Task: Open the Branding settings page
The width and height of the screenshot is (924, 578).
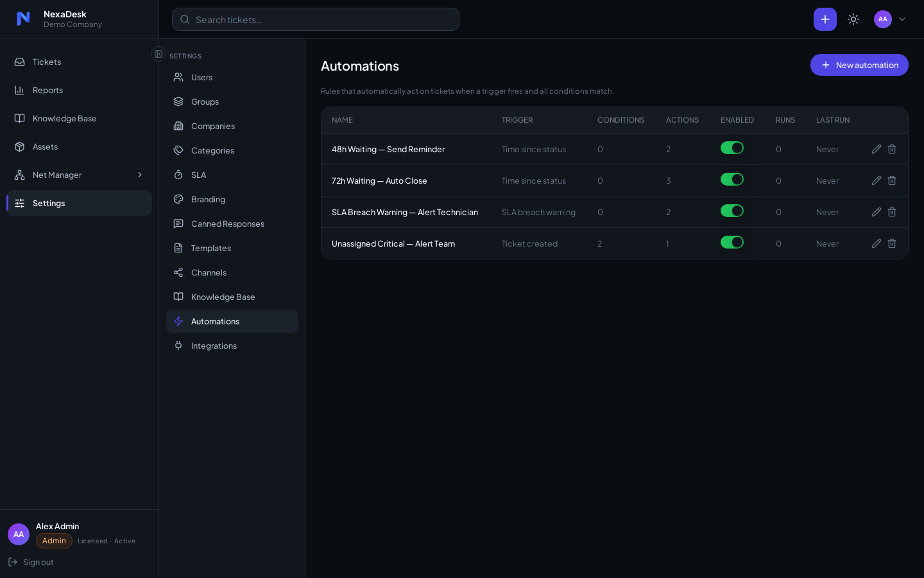Action: (x=232, y=199)
